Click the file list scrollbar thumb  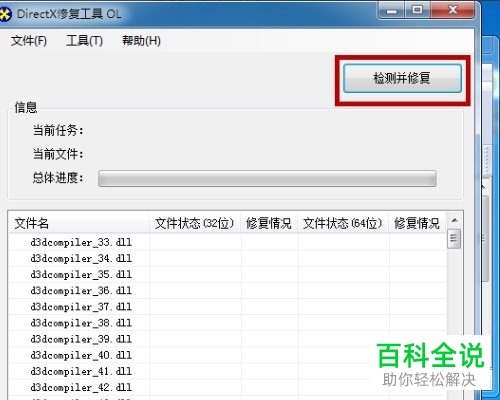[454, 239]
